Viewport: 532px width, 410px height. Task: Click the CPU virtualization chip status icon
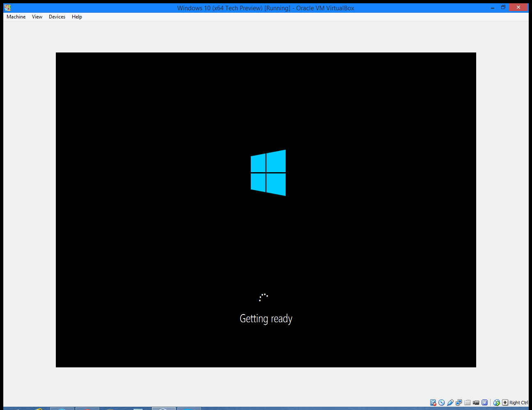click(485, 403)
